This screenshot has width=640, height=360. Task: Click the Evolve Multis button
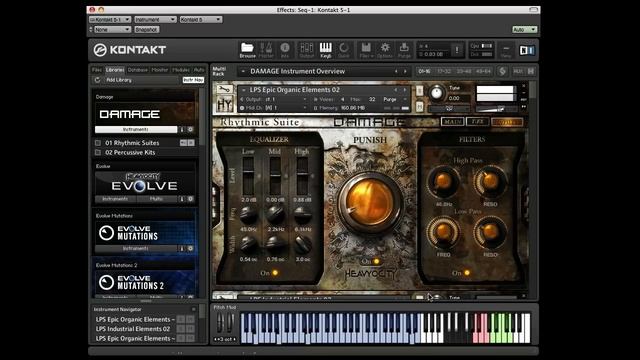[x=157, y=199]
